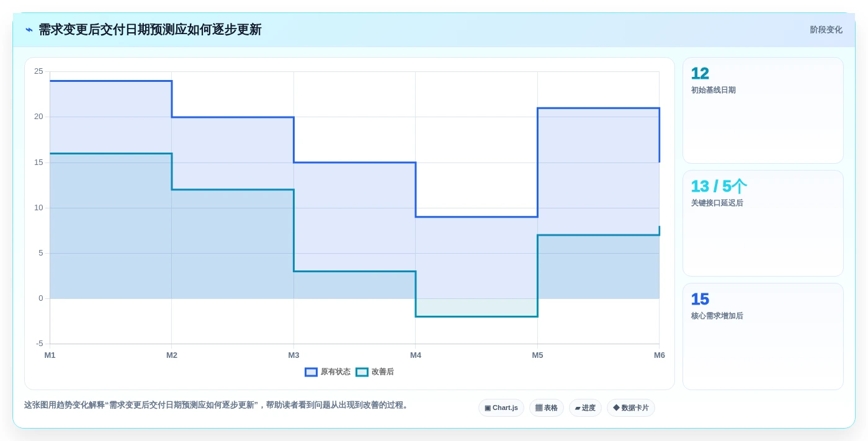The height and width of the screenshot is (441, 868).
Task: Click the 进度 tag
Action: point(585,408)
